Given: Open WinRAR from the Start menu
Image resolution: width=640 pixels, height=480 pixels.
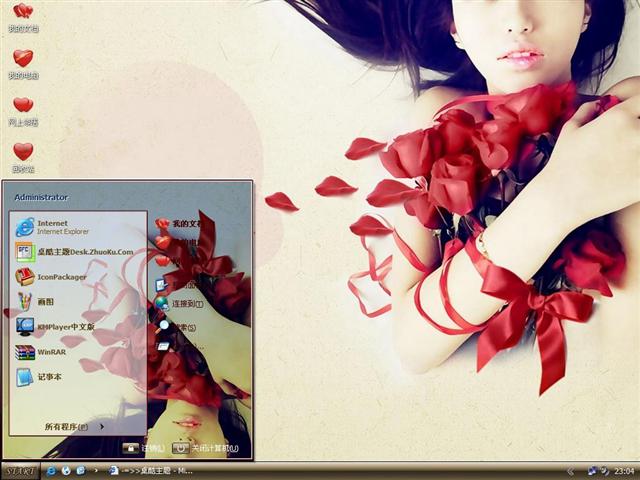Looking at the screenshot, I should click(x=78, y=352).
